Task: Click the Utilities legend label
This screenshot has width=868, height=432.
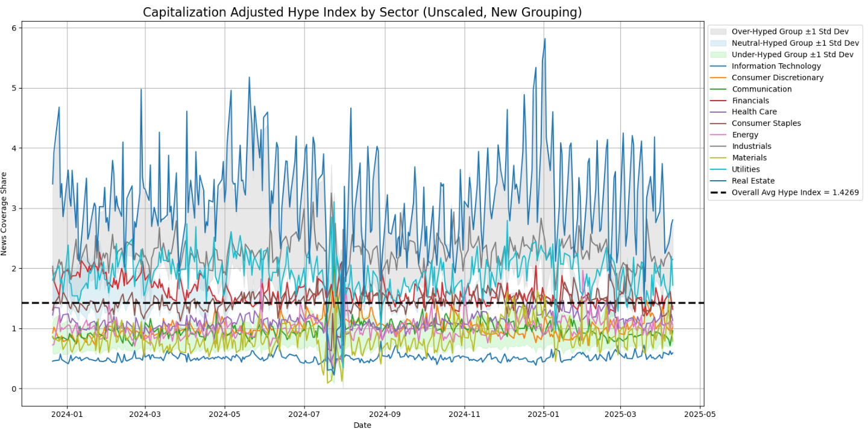Action: (746, 169)
